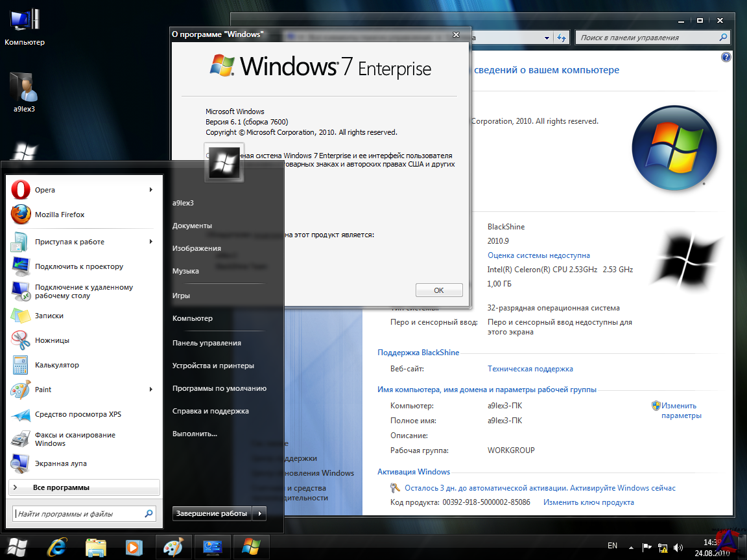
Task: Expand the Opera submenu arrow
Action: tap(150, 190)
